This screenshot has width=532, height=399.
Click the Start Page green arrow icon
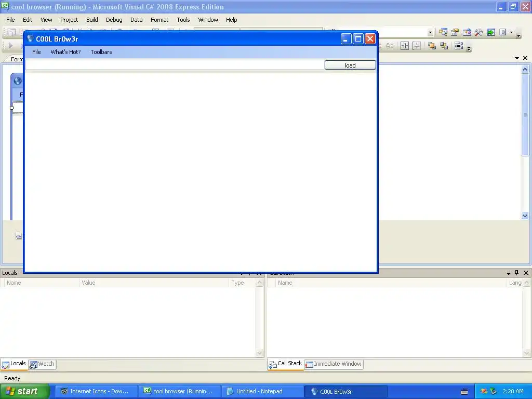pyautogui.click(x=491, y=32)
